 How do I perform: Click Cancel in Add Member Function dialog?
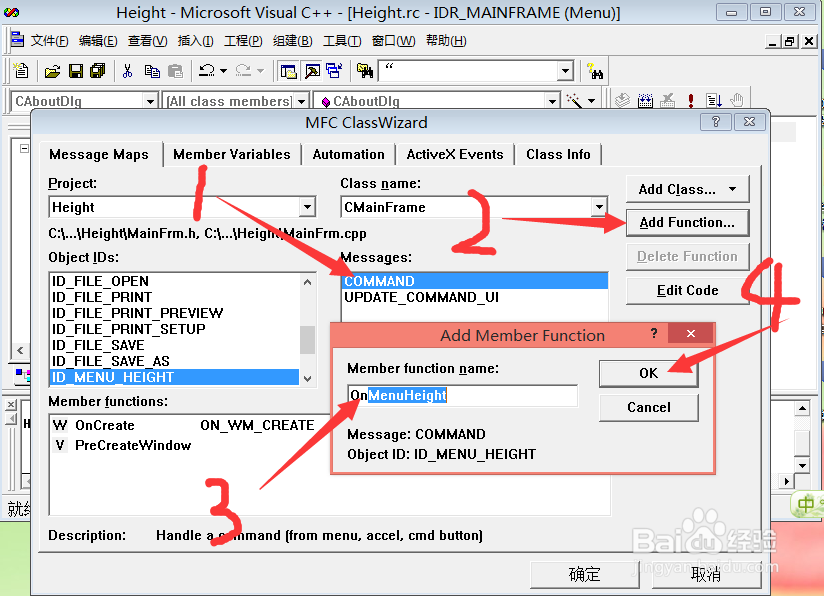tap(648, 407)
